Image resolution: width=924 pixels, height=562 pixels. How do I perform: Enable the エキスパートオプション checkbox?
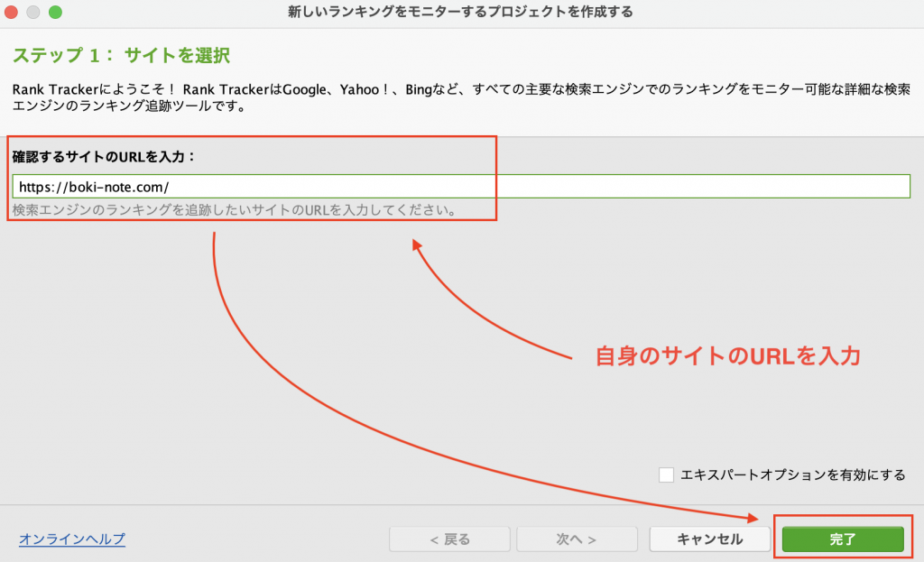[666, 474]
